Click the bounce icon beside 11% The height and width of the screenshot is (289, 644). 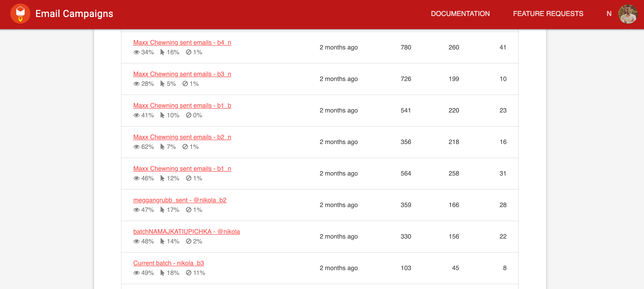coord(189,273)
